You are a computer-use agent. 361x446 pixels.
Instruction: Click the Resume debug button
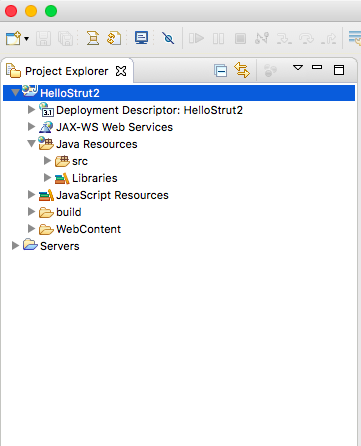pos(196,38)
